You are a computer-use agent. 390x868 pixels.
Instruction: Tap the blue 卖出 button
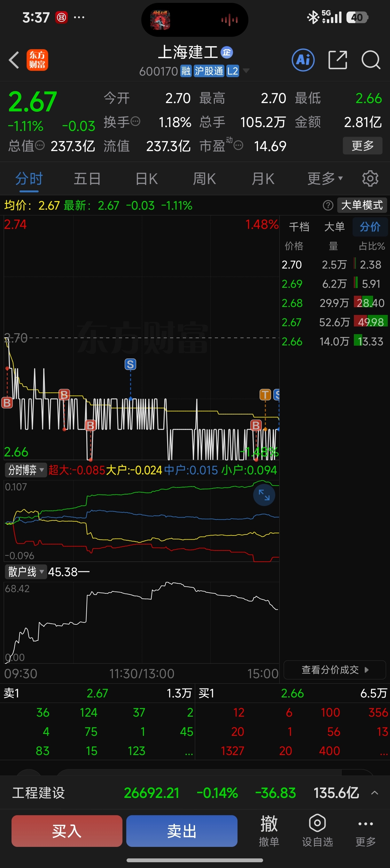[182, 831]
